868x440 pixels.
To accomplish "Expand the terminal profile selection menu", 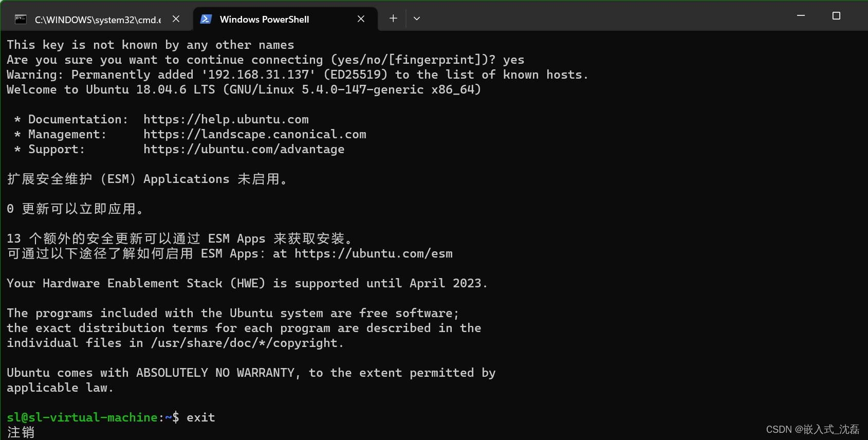I will (x=416, y=19).
